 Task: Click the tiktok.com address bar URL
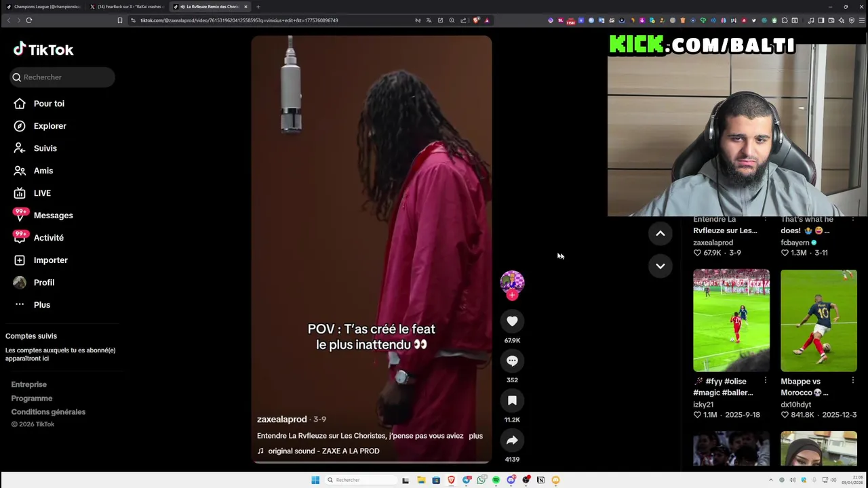tap(239, 20)
